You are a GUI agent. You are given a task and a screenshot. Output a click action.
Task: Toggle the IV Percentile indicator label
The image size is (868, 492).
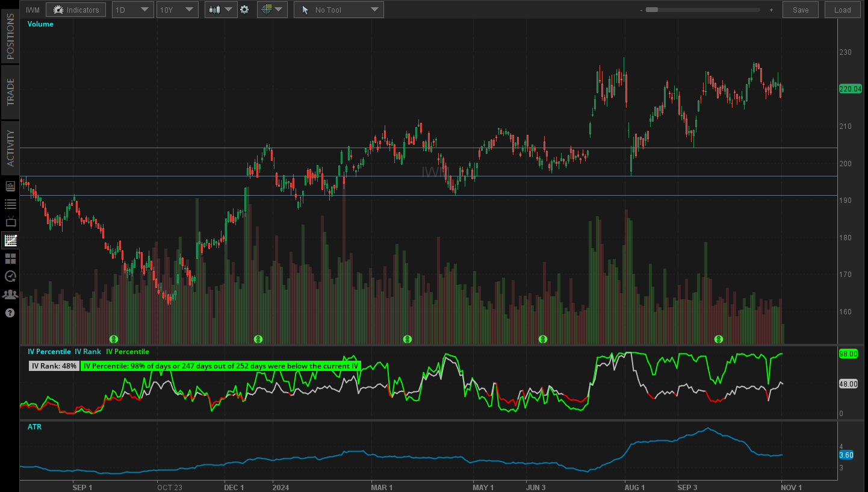coord(49,351)
